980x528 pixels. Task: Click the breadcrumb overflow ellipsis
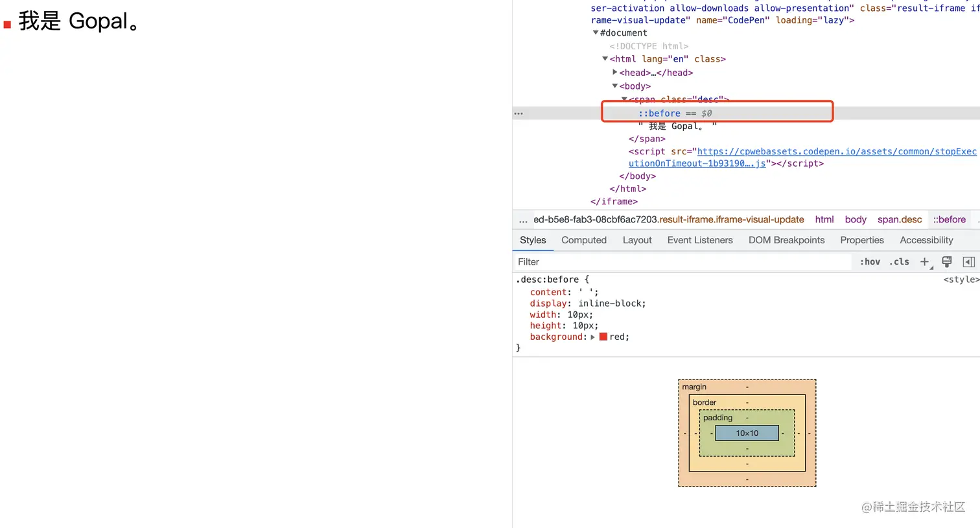point(523,220)
